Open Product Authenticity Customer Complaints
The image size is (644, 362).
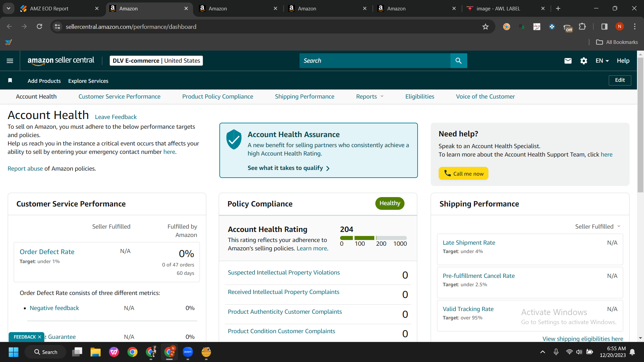pos(285,312)
